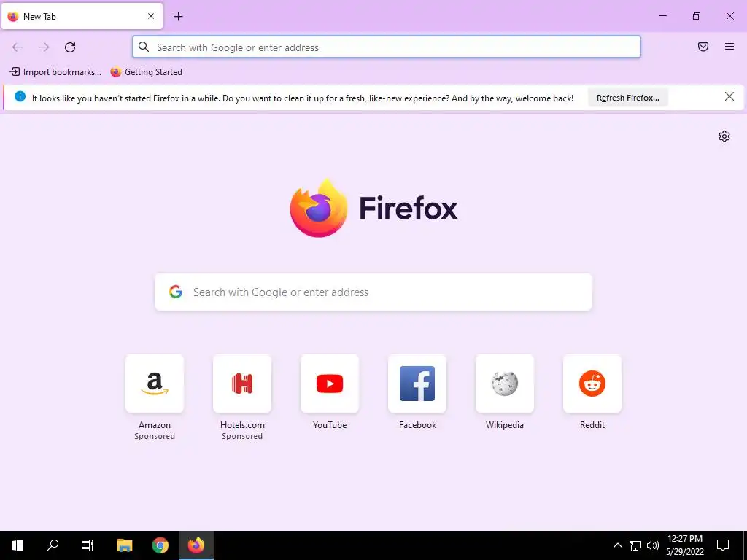The height and width of the screenshot is (560, 747).
Task: Open the Amazon sponsored shortcut tile
Action: [x=155, y=384]
